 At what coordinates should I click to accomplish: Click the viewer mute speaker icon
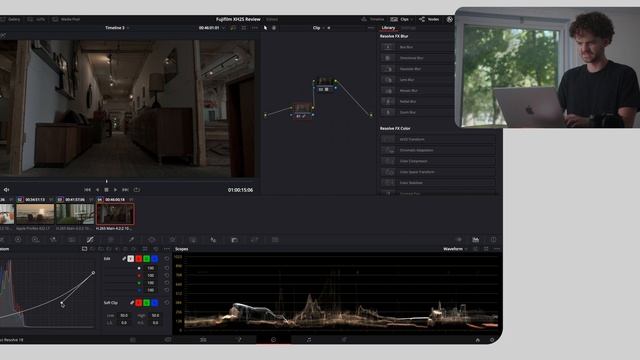coord(6,190)
